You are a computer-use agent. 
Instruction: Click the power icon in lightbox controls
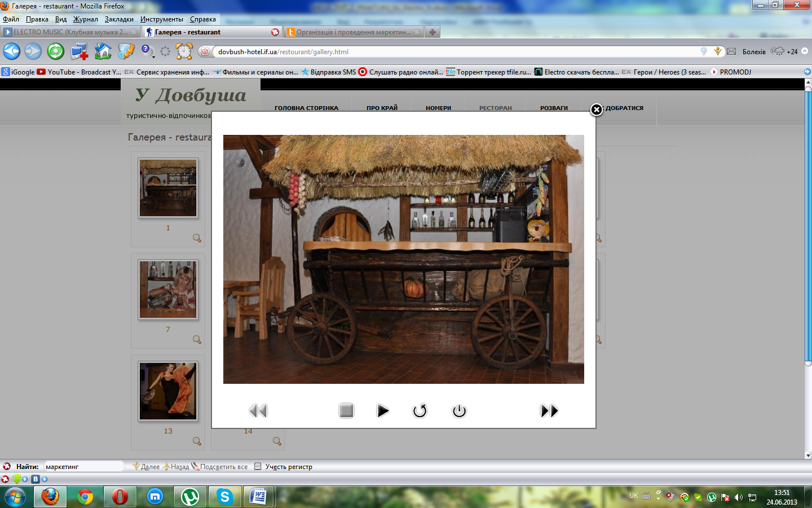click(x=459, y=410)
